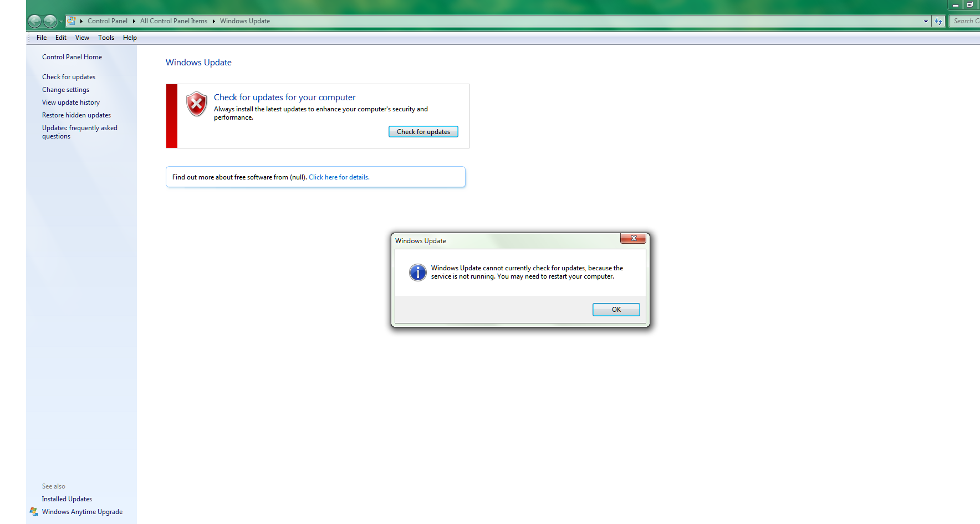980x524 pixels.
Task: Expand the arrow after Control Panel breadcrumb
Action: click(134, 21)
